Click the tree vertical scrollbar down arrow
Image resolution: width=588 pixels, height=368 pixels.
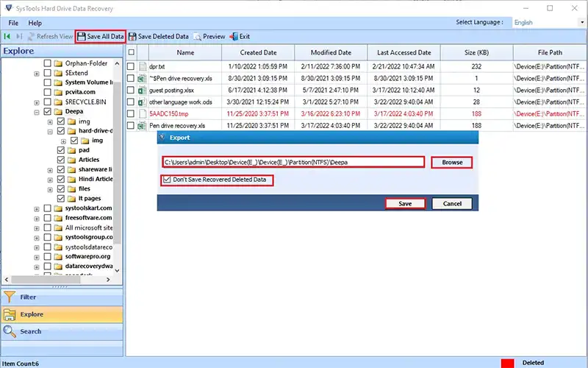[118, 270]
